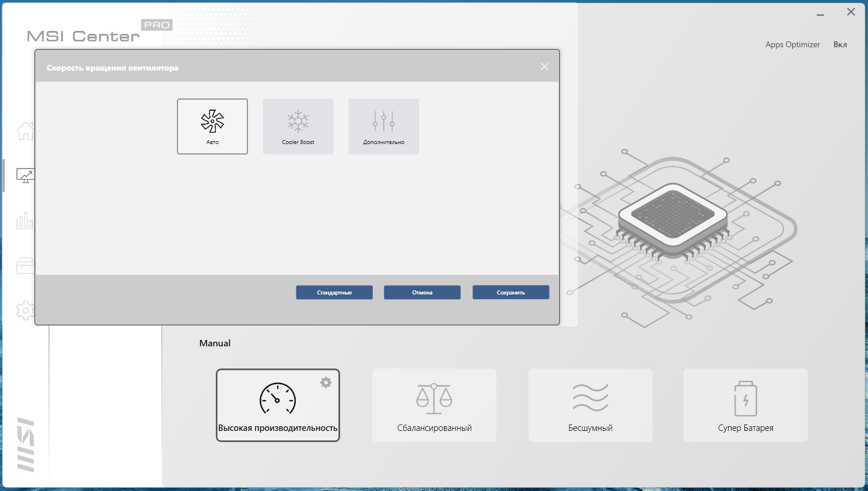
Task: Open the home icon in sidebar
Action: (x=25, y=131)
